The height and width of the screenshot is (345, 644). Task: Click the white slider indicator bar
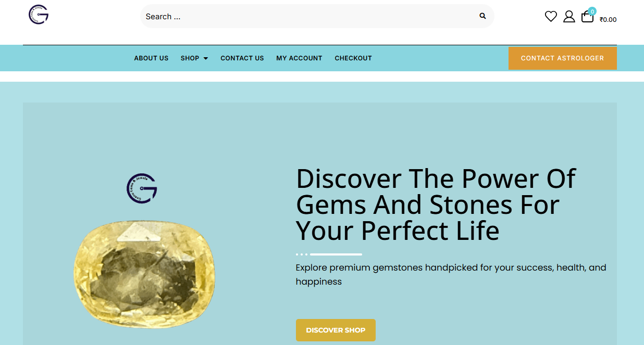336,254
